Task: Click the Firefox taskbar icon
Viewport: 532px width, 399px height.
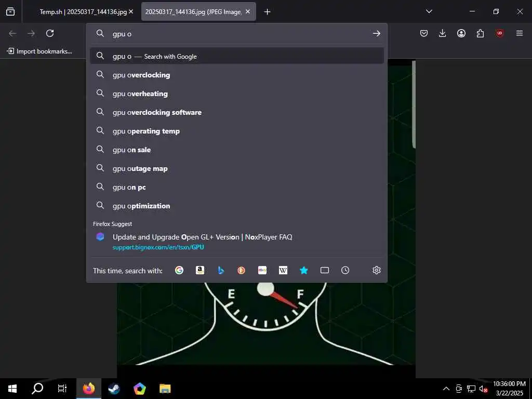Action: pyautogui.click(x=88, y=388)
